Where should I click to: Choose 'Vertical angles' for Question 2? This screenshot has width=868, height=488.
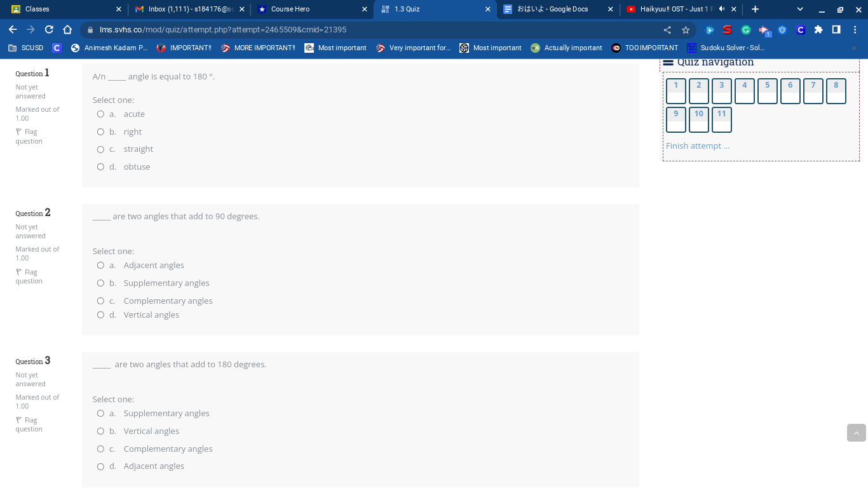point(100,315)
